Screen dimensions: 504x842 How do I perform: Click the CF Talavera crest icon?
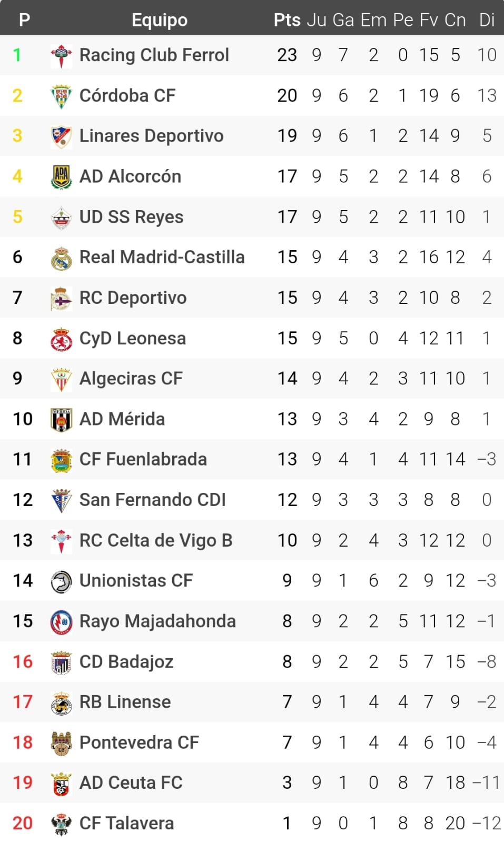61,824
